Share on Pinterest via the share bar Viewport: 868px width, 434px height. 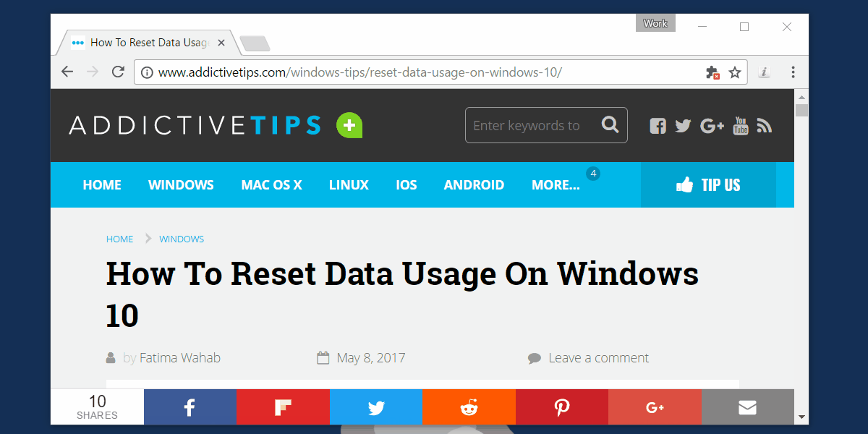click(562, 407)
